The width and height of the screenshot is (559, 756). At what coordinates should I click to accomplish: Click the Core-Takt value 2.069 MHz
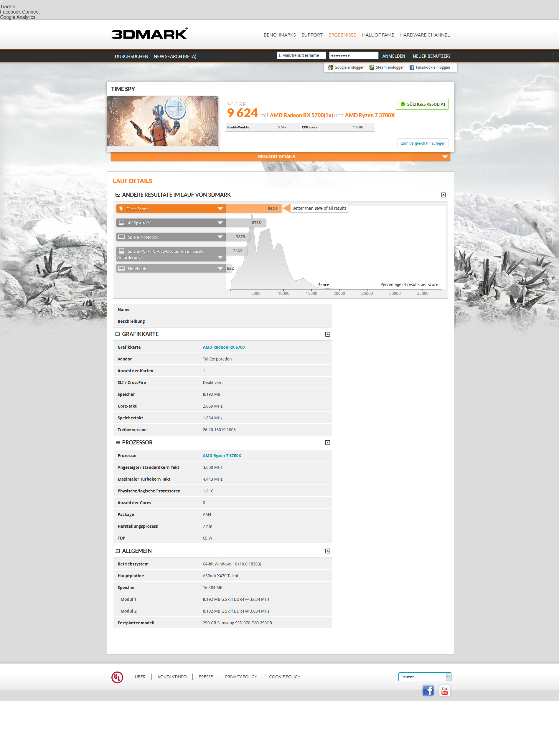click(x=212, y=406)
